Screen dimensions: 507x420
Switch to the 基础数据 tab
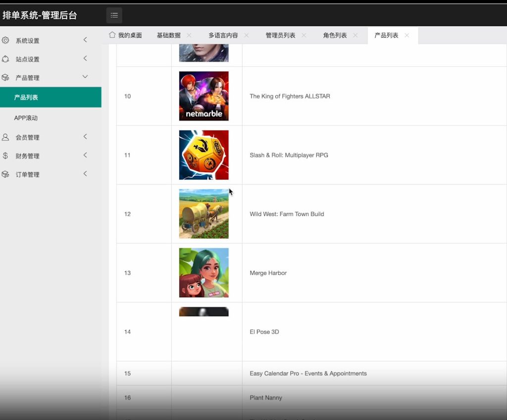tap(168, 35)
